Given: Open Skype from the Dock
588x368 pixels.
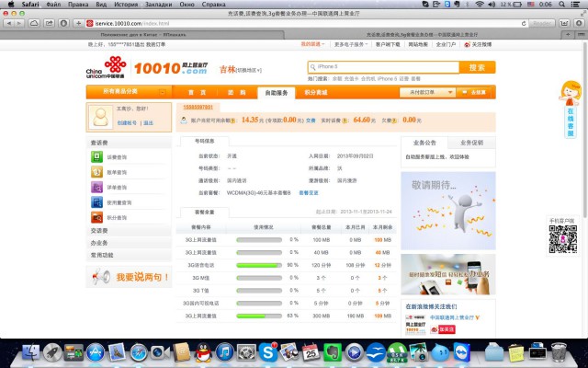Looking at the screenshot, I should pyautogui.click(x=268, y=352).
